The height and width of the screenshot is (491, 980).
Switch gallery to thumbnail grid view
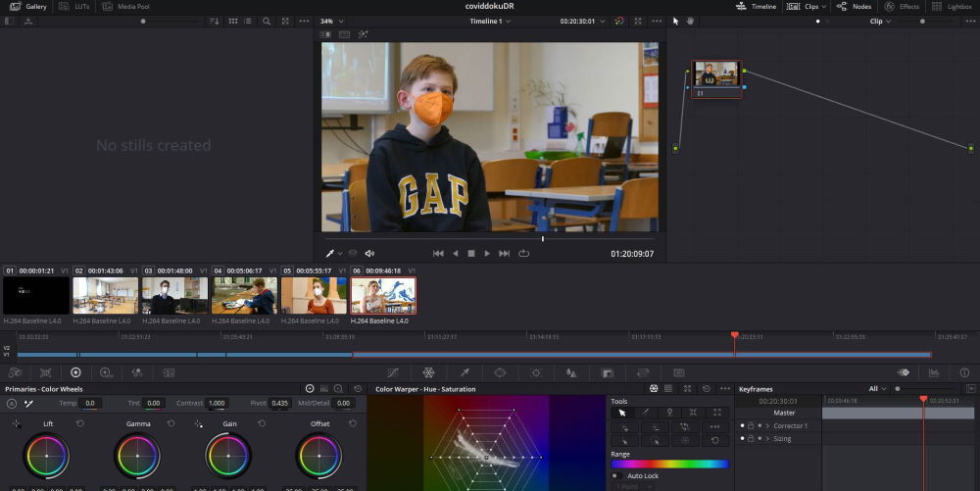point(233,22)
